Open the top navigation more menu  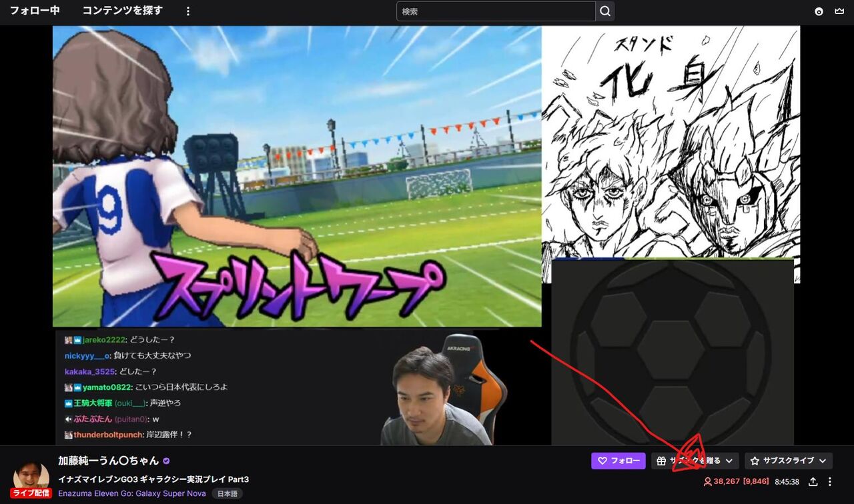click(188, 11)
